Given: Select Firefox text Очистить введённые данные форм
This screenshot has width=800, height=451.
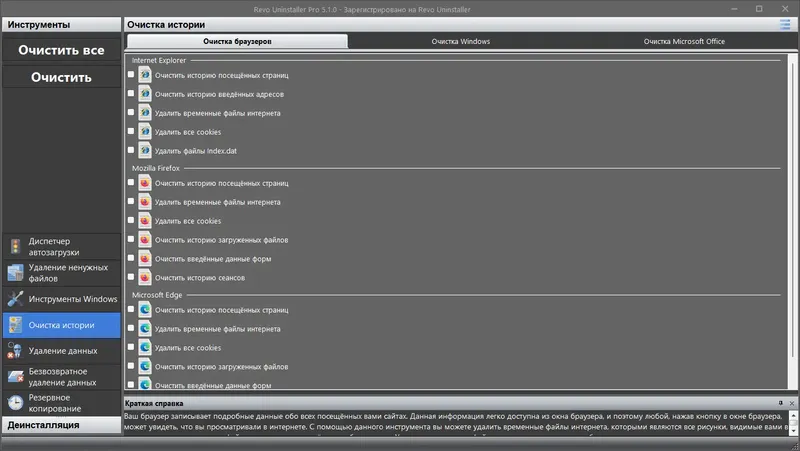Looking at the screenshot, I should (213, 259).
